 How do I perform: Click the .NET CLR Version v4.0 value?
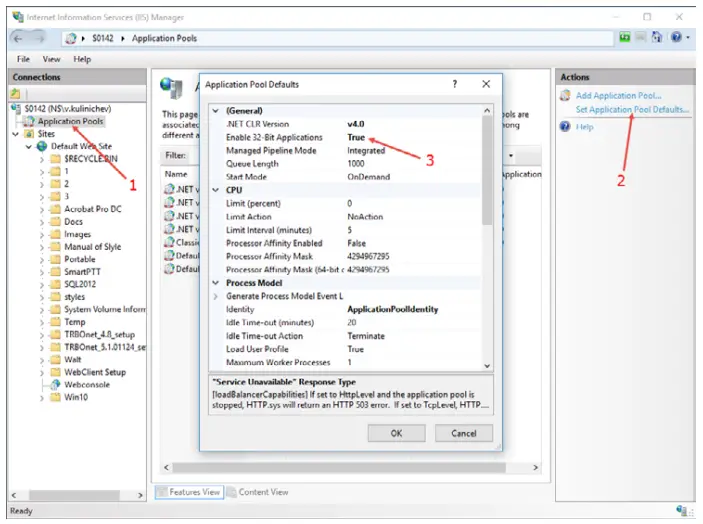pyautogui.click(x=356, y=124)
